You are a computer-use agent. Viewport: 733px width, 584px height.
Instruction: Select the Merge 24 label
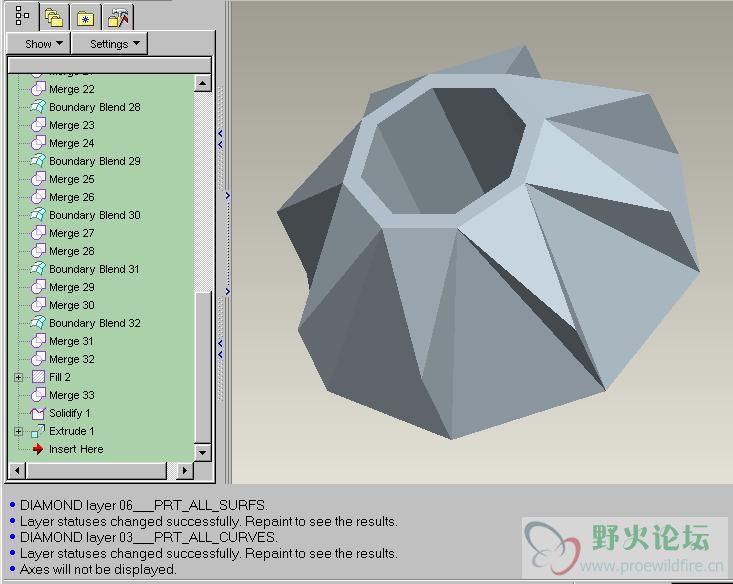[72, 143]
